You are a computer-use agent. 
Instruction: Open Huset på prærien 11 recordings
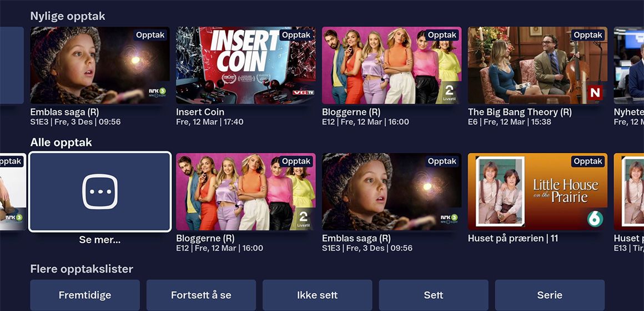coord(537,192)
